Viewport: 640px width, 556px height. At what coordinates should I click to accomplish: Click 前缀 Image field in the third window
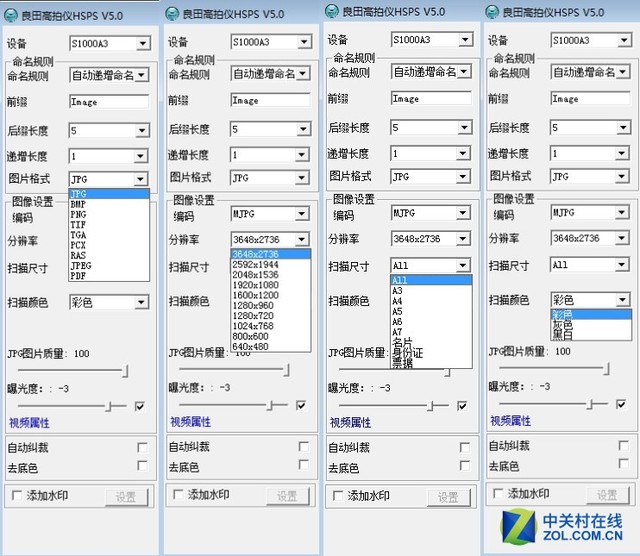pyautogui.click(x=431, y=98)
